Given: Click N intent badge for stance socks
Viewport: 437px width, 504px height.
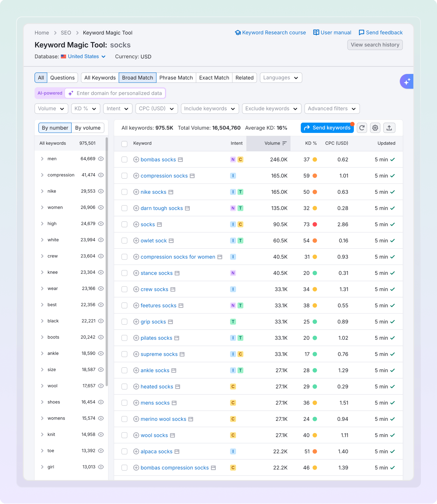Looking at the screenshot, I should (233, 273).
